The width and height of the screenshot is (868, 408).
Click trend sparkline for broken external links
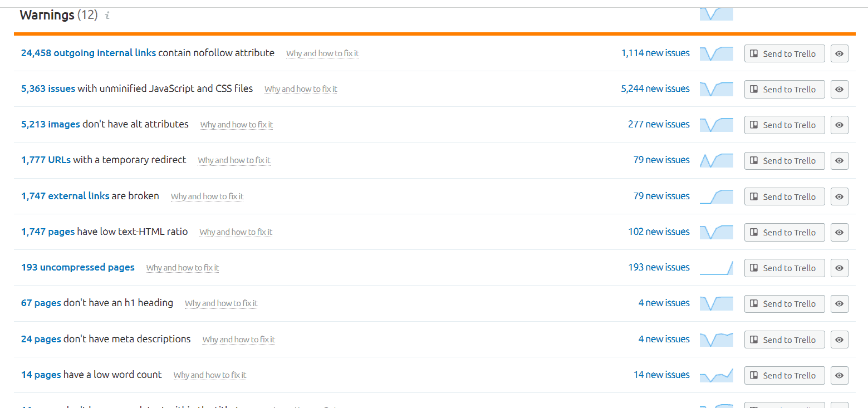[716, 196]
